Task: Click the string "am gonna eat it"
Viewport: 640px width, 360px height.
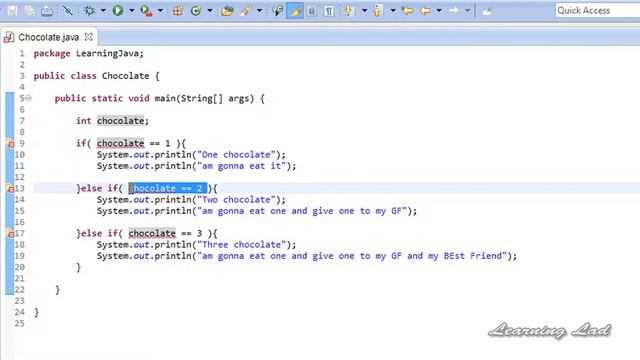Action: click(x=242, y=166)
